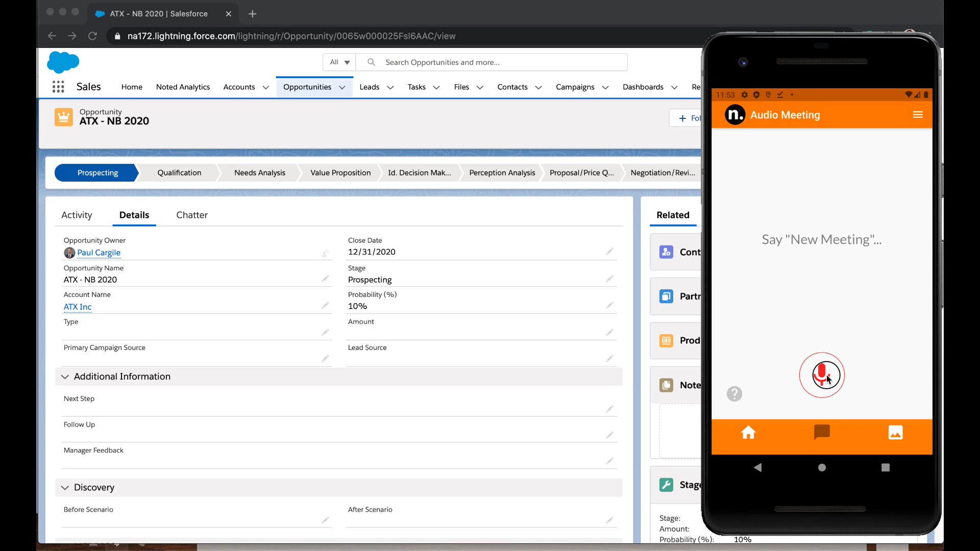Screen dimensions: 980x551
Task: Click the Contacts related list icon
Action: (x=666, y=252)
